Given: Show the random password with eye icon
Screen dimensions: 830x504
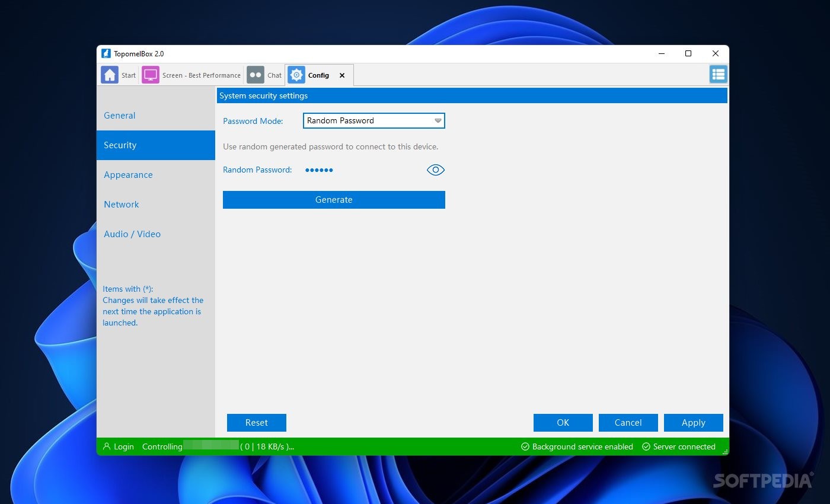Looking at the screenshot, I should pos(436,170).
